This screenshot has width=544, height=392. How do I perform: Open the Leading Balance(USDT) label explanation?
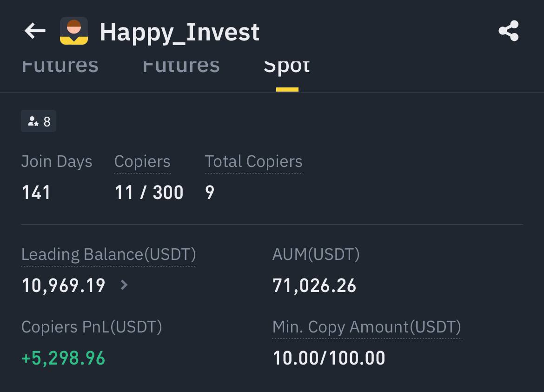109,255
